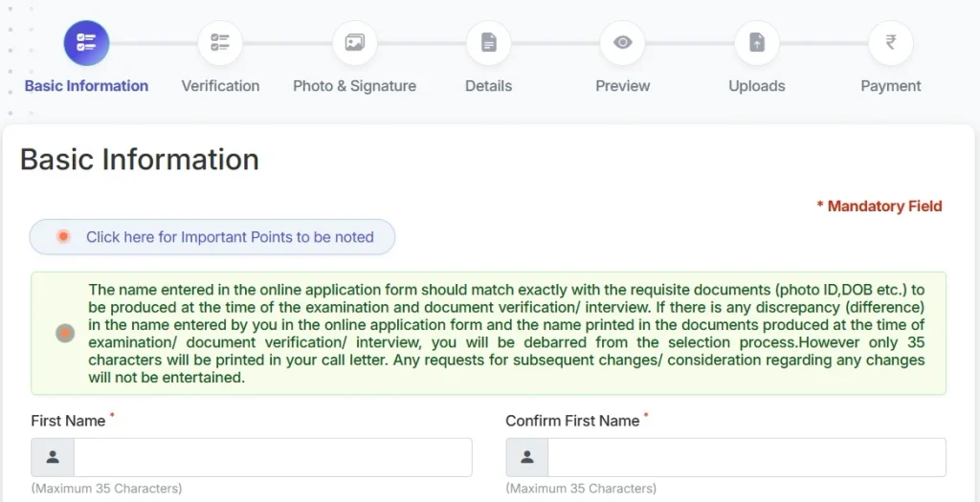This screenshot has width=980, height=502.
Task: Go to the Photo & Signature label
Action: (x=354, y=86)
